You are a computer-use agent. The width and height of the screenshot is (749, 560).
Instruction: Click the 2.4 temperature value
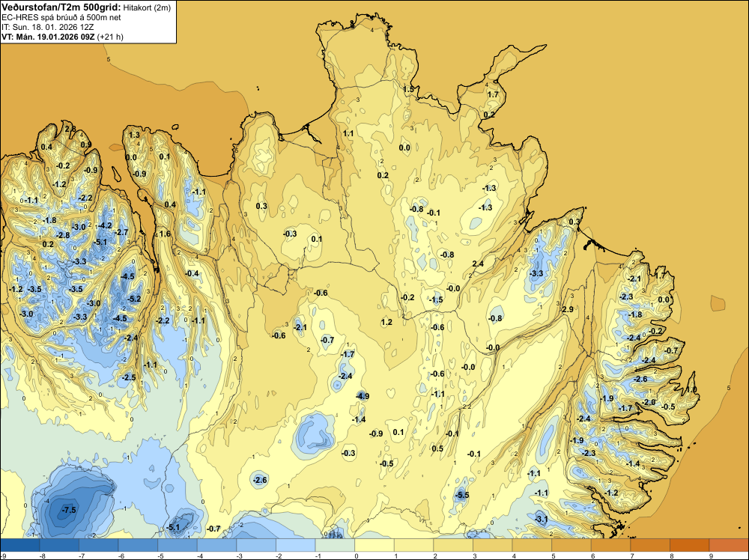click(x=478, y=264)
